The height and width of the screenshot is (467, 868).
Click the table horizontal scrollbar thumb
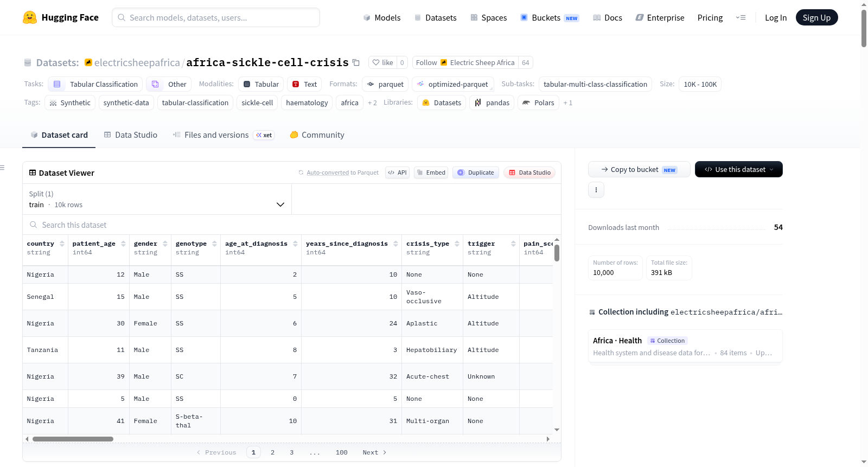pyautogui.click(x=73, y=439)
